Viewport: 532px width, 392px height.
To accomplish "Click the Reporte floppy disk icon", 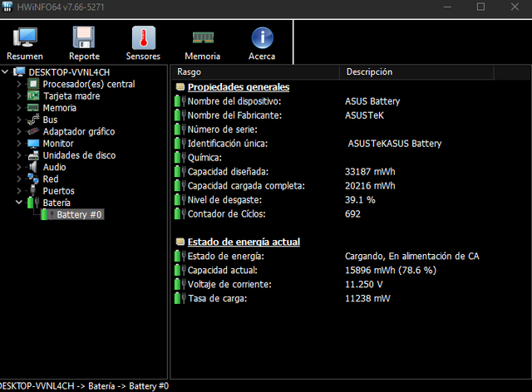I will pos(84,37).
